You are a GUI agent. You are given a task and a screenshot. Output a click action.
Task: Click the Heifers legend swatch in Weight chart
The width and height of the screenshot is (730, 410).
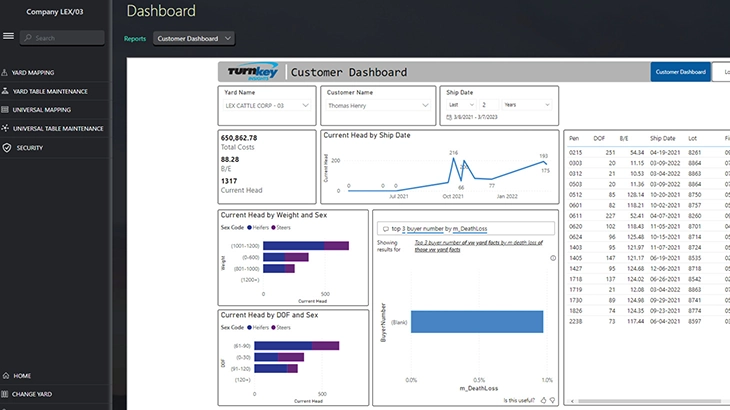tap(250, 228)
